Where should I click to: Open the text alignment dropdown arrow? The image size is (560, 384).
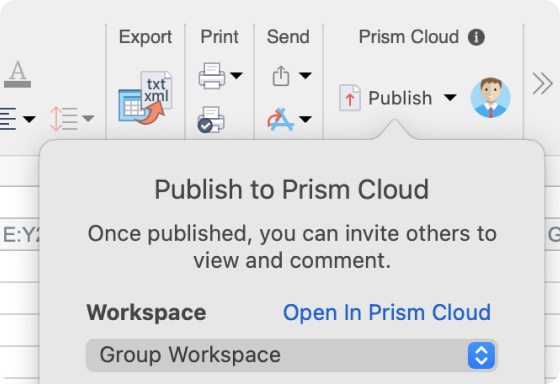coord(29,119)
